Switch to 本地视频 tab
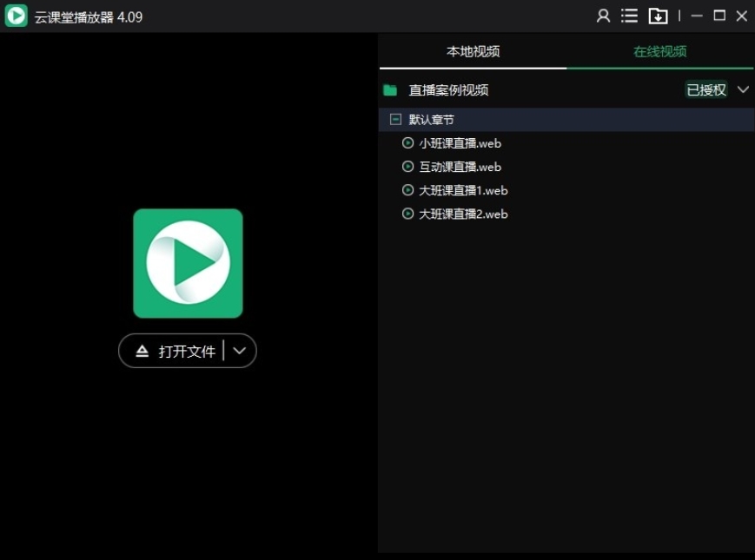Screen dimensions: 755x560 pyautogui.click(x=473, y=51)
